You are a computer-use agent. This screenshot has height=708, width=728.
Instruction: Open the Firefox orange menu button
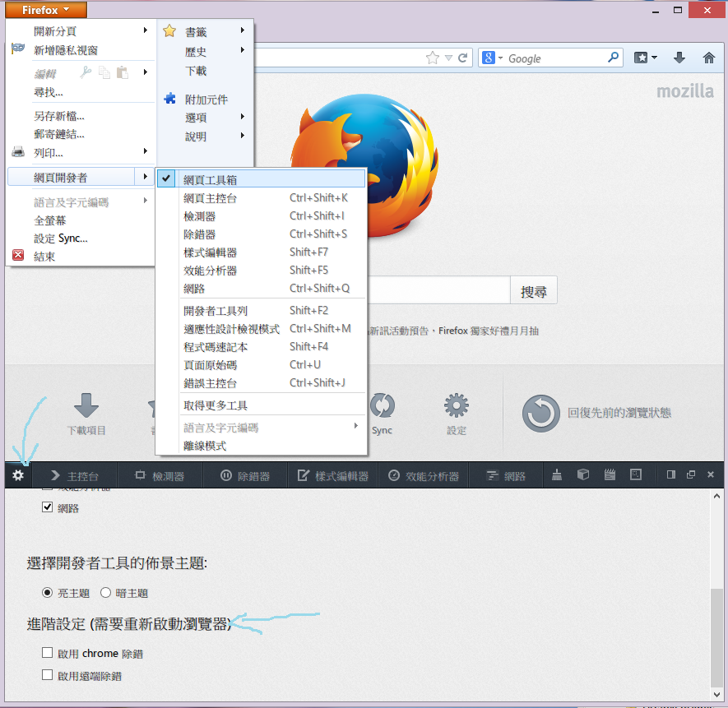(x=46, y=10)
